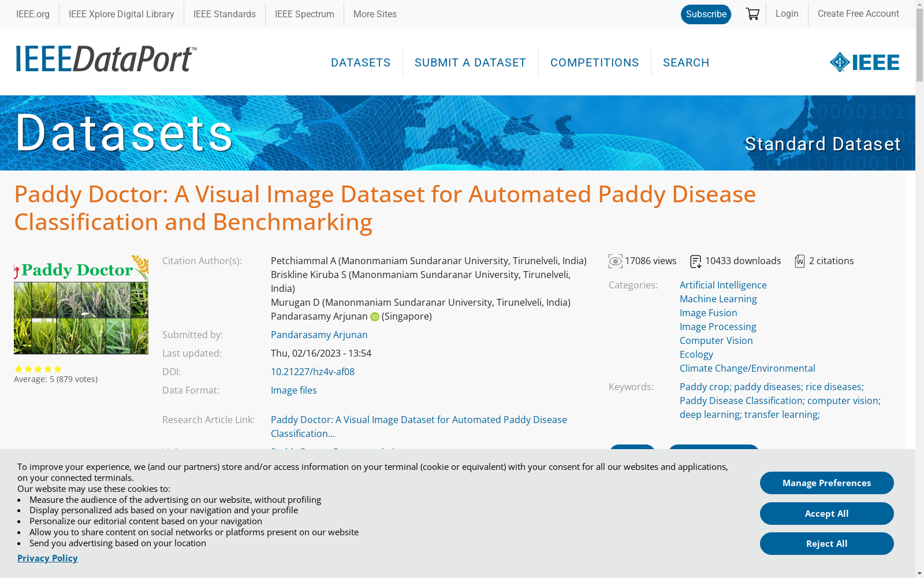This screenshot has height=578, width=924.
Task: Open the Image Fusion category
Action: 708,313
